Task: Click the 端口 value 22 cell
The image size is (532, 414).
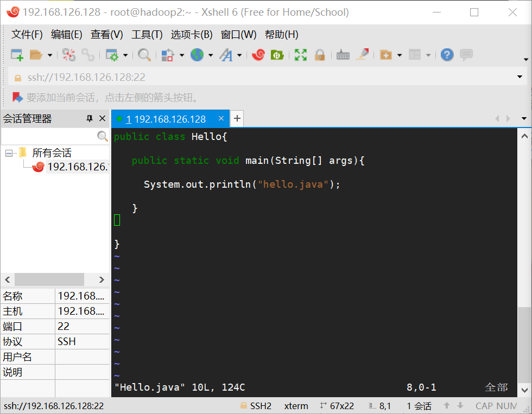Action: (x=82, y=326)
